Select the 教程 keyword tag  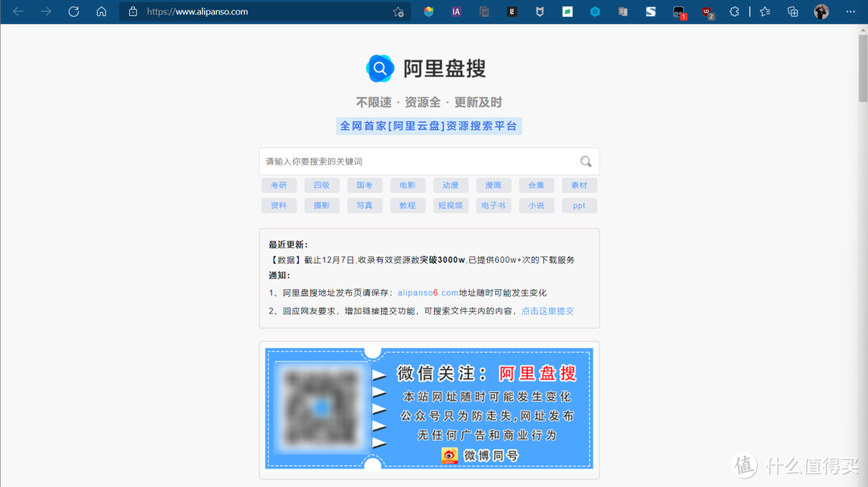[407, 205]
